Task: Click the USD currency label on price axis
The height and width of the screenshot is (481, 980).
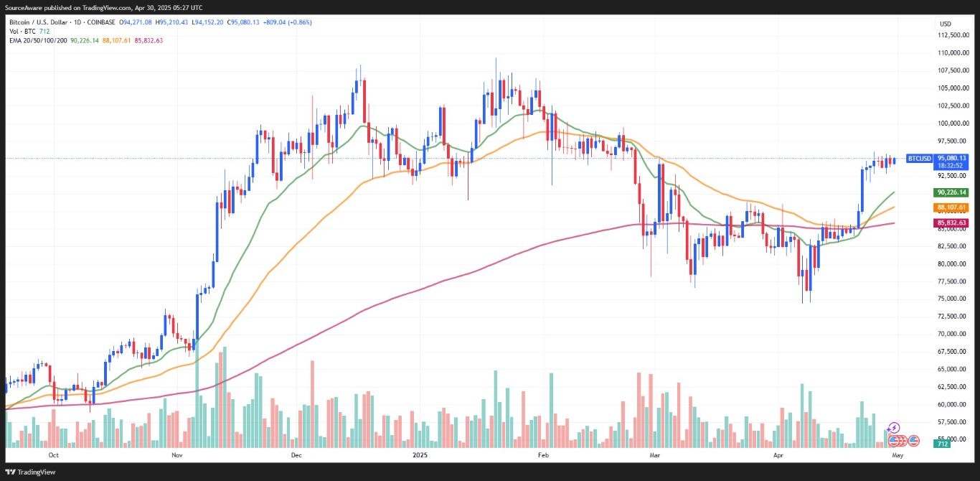Action: (945, 24)
